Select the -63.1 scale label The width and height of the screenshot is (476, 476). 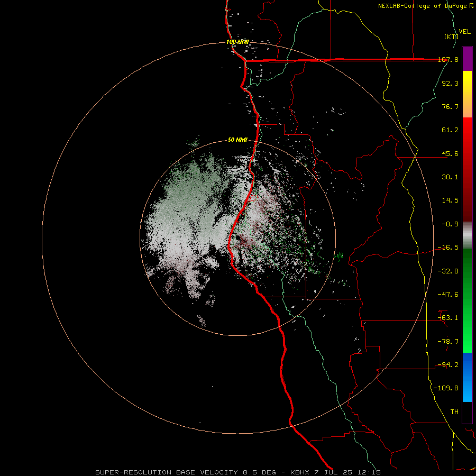(448, 318)
